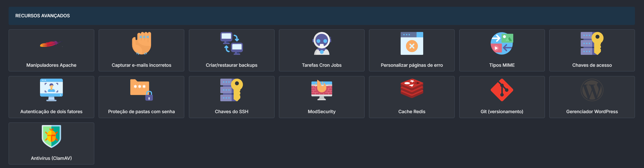Click the WordPress logo icon
Viewport: 644px width, 168px height.
pos(592,90)
